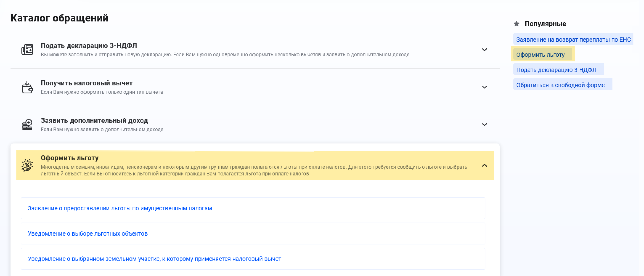Click the tax deduction wallet icon

[x=27, y=87]
